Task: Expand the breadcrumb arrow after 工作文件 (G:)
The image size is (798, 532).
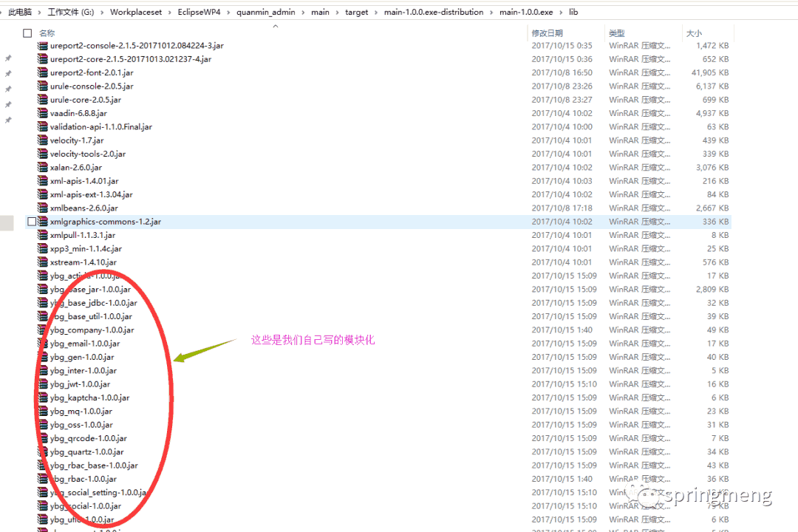Action: (x=102, y=13)
